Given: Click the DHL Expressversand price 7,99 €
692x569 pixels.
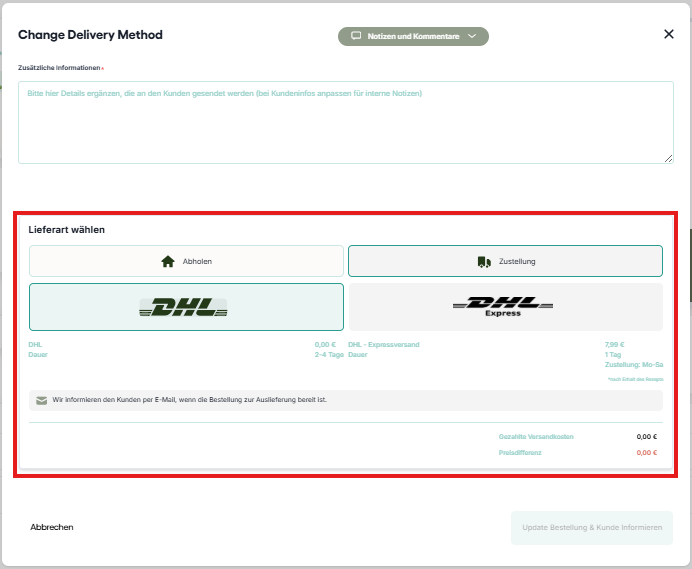Looking at the screenshot, I should tap(614, 344).
